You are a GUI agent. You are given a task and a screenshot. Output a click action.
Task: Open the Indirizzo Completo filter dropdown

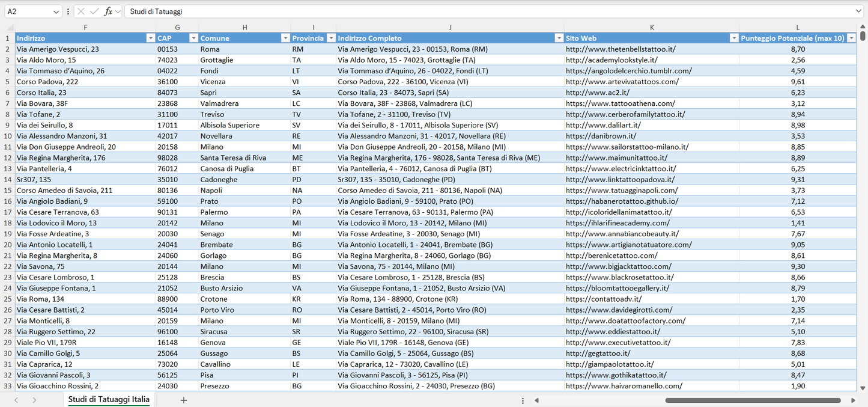pos(559,38)
